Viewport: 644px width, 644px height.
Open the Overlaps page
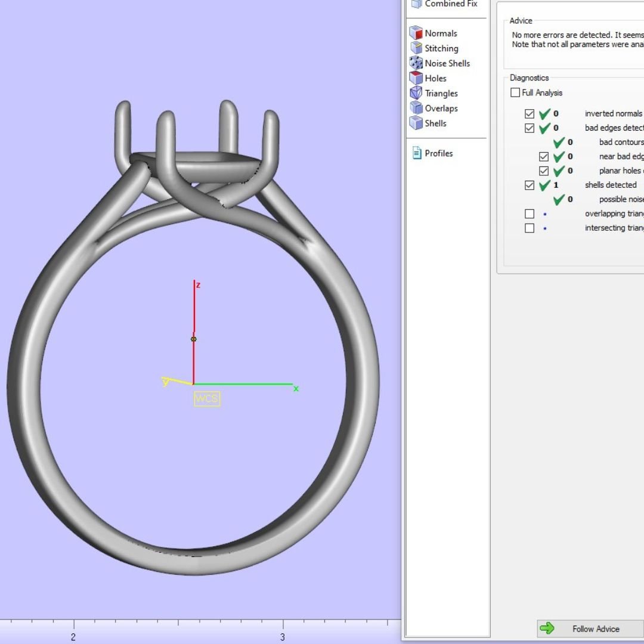click(441, 109)
